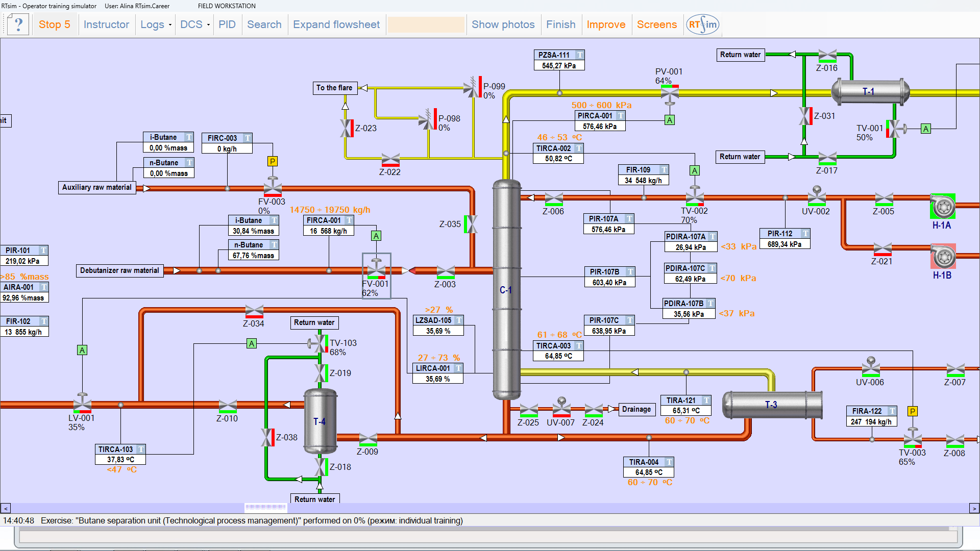This screenshot has width=980, height=551.
Task: Click the Stop 5 button
Action: click(55, 24)
